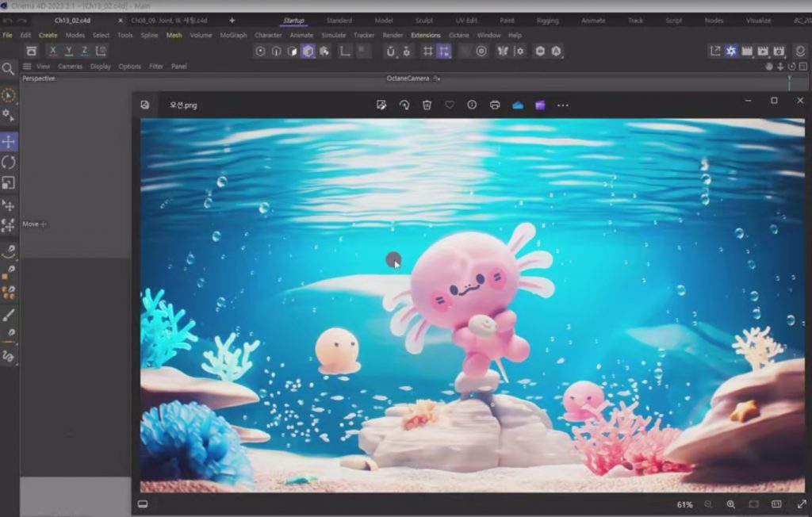812x517 pixels.
Task: Open the Octane menu
Action: [459, 35]
